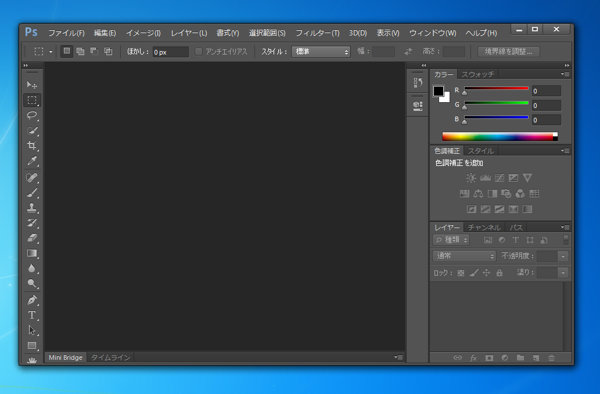Click the foreground color swatch
600x394 pixels.
click(438, 91)
